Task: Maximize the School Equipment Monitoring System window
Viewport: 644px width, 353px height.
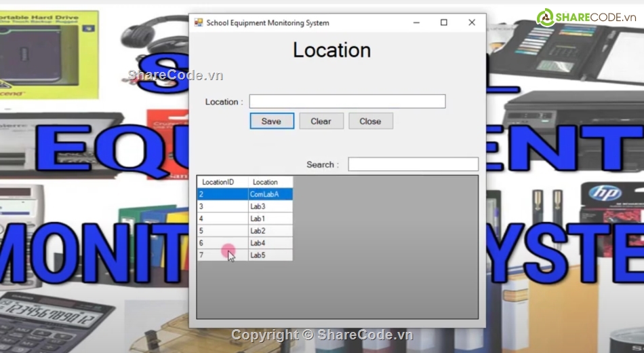Action: click(x=443, y=22)
